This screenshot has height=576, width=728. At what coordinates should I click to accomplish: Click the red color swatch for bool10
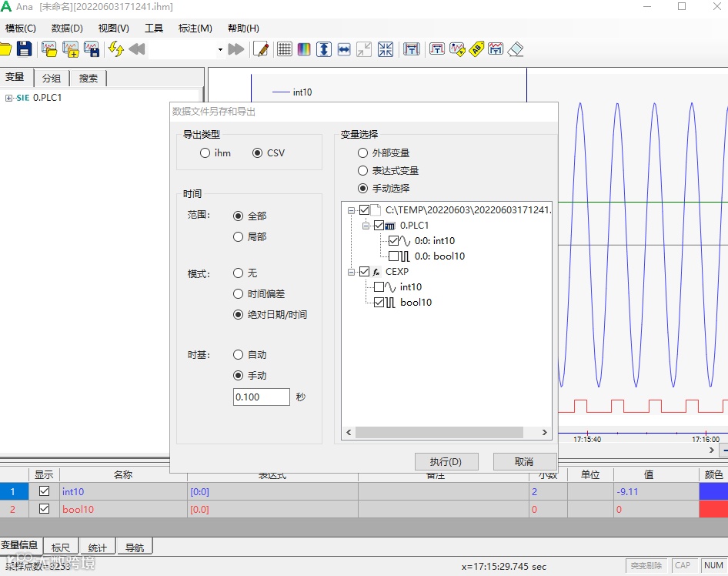pyautogui.click(x=713, y=509)
